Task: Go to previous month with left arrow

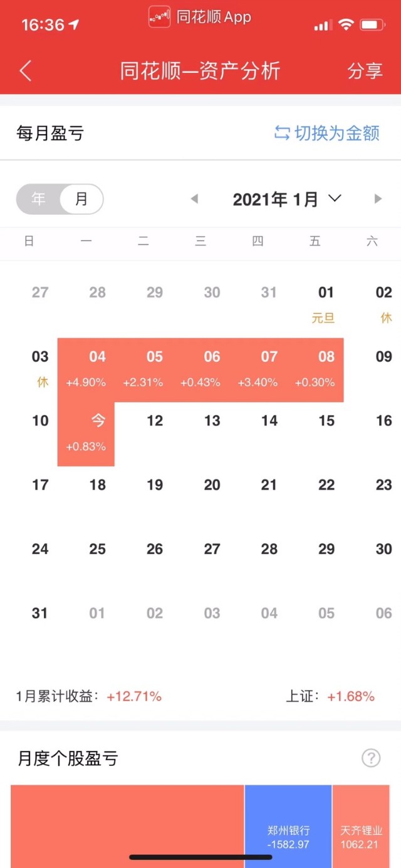Action: point(194,199)
